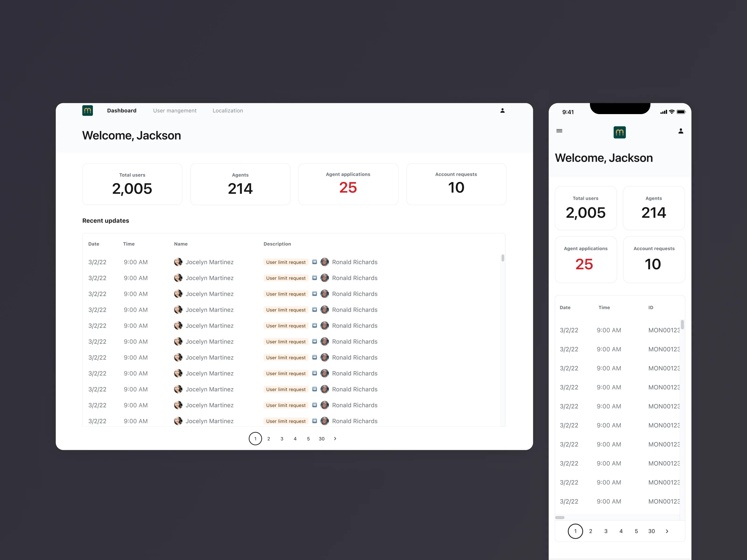Image resolution: width=747 pixels, height=560 pixels.
Task: Switch to User mangement tab
Action: pyautogui.click(x=175, y=111)
